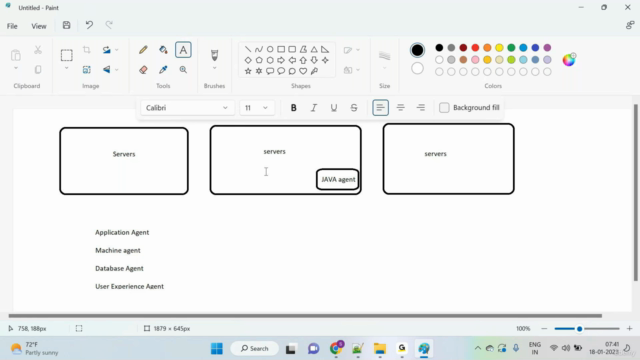Screen dimensions: 640x360
Task: Expand the Selection options dropdown arrow
Action: point(67,69)
